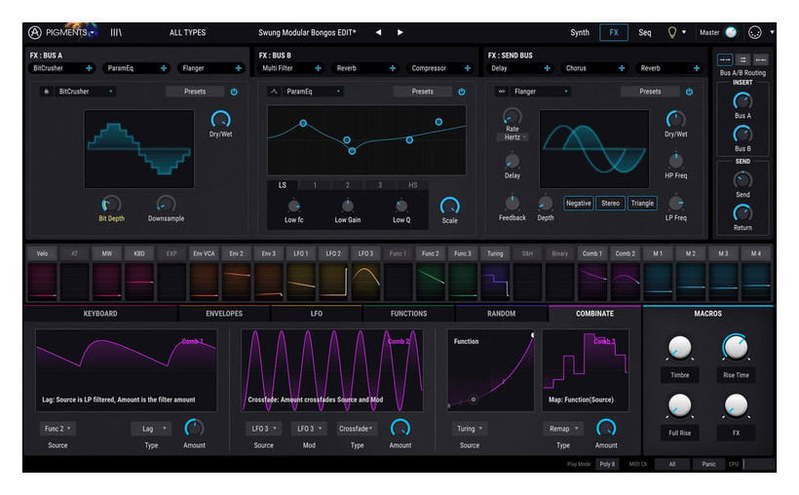Click plus beside Flanger slot in Bus A
Image resolution: width=799 pixels, height=495 pixels.
tap(238, 68)
